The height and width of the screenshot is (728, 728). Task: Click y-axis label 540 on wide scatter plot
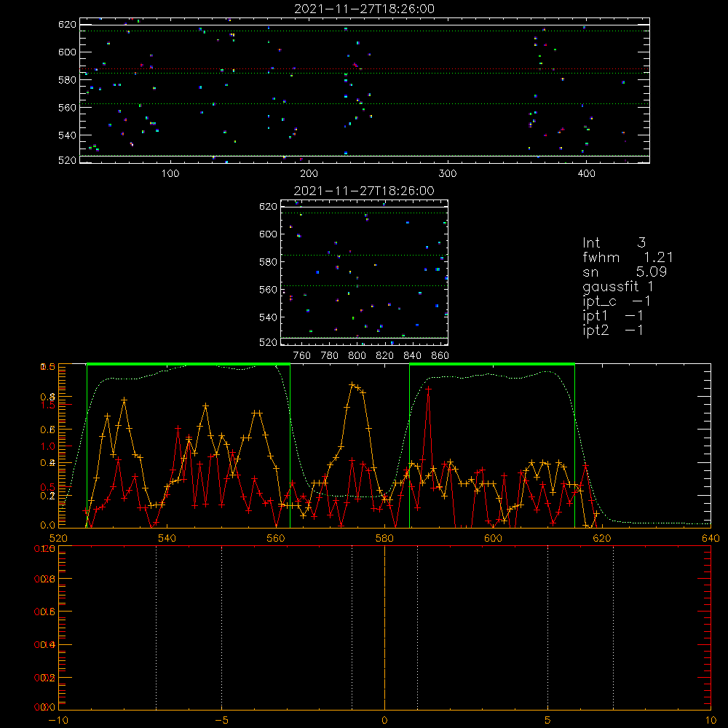pos(67,135)
